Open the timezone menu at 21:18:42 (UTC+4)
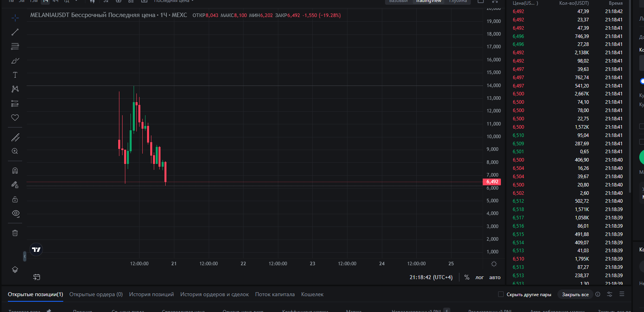Screen dimensions: 644x312 (431, 278)
